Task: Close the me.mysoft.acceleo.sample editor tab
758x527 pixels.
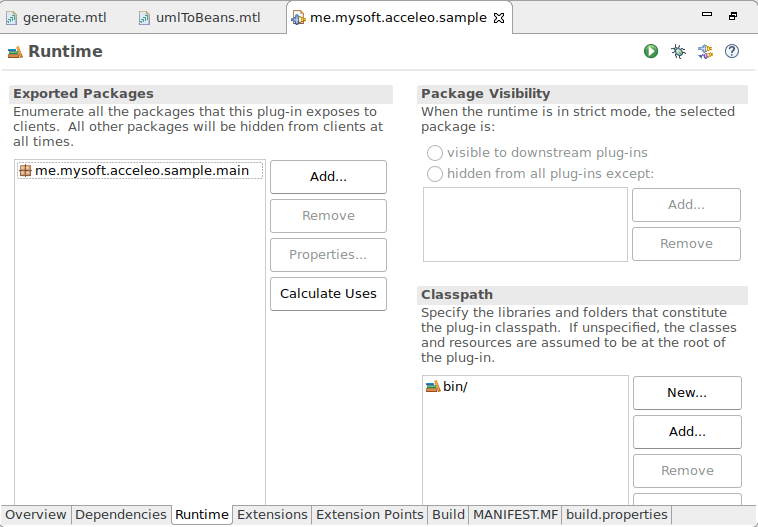Action: pyautogui.click(x=499, y=18)
